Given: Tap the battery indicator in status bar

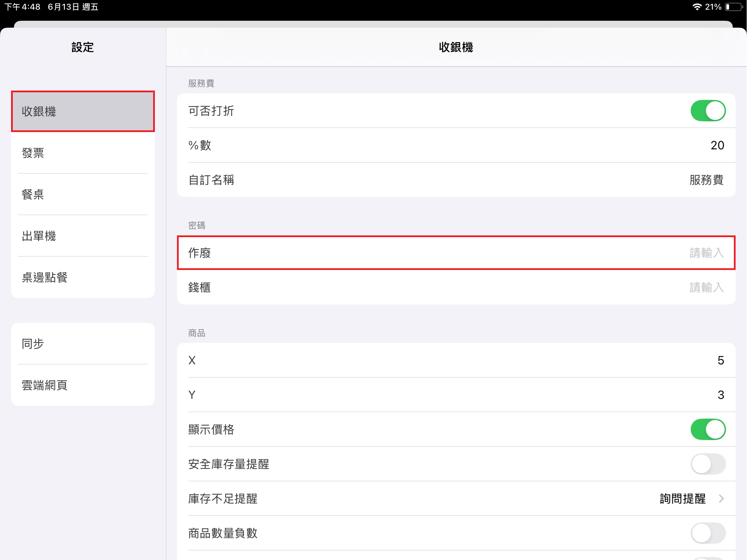Looking at the screenshot, I should (734, 7).
